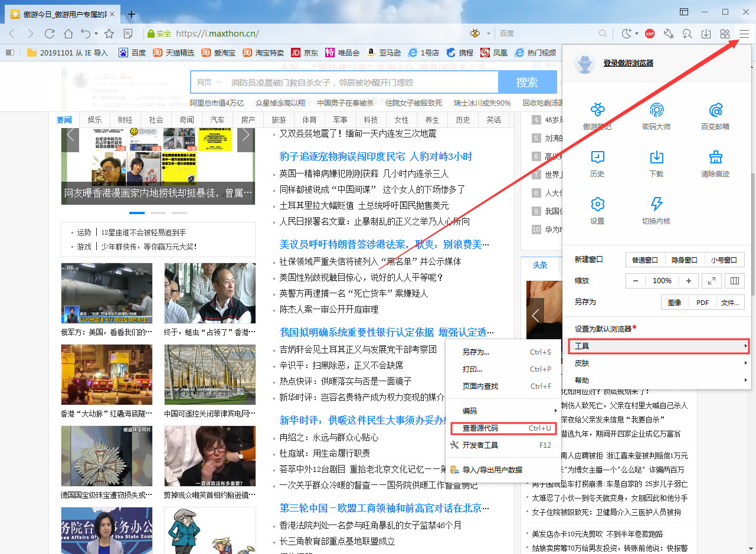Click plus to increase page zoom

[x=688, y=280]
